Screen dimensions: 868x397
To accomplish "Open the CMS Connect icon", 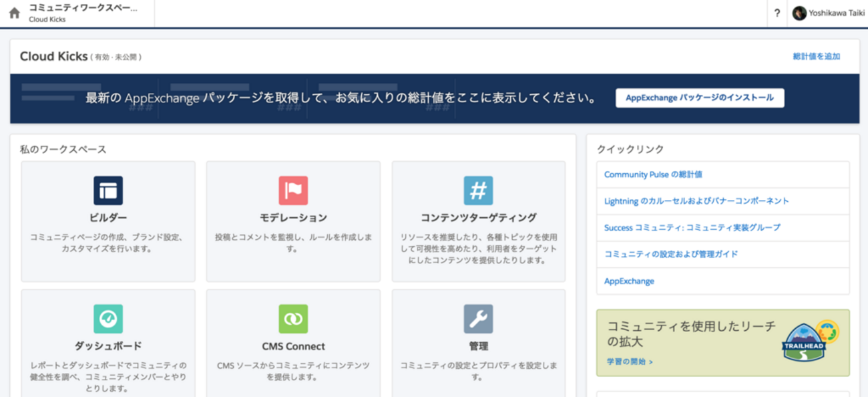I will pos(293,319).
